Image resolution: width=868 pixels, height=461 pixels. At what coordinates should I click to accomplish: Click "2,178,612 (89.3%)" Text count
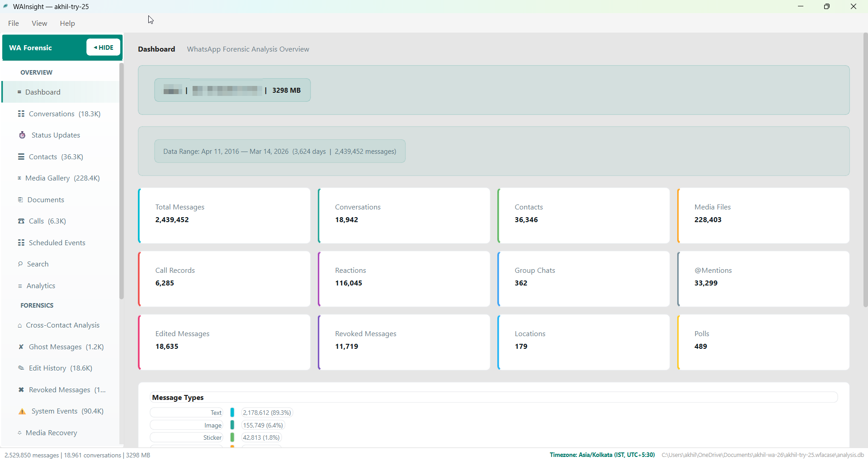267,413
